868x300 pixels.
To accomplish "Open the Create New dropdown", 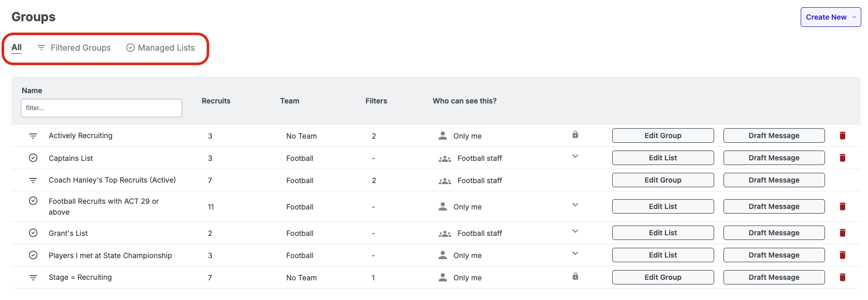I will (830, 17).
